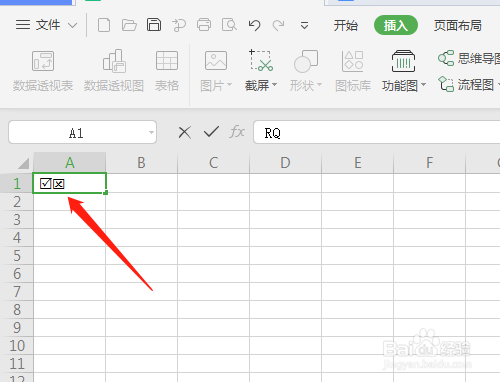Click the formula bar containing RQ
The height and width of the screenshot is (382, 500).
(377, 132)
